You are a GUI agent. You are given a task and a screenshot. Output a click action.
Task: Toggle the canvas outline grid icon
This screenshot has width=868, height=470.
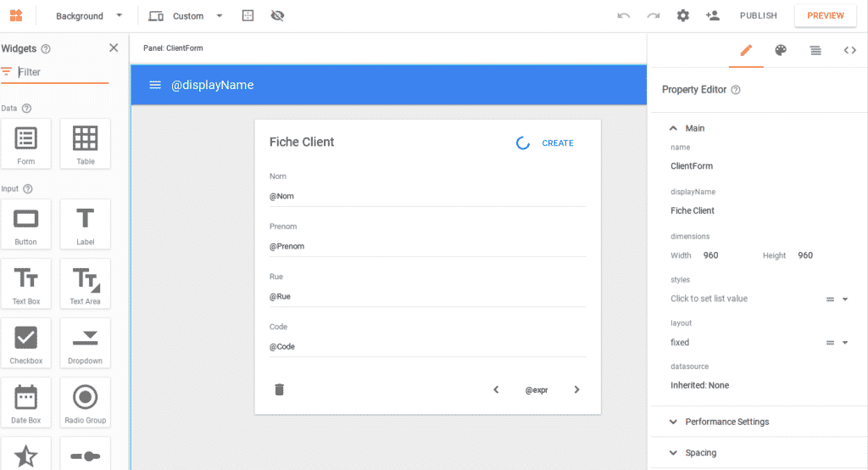point(248,15)
